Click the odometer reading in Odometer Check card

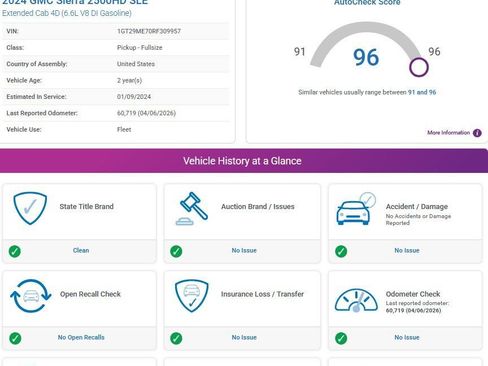413,310
